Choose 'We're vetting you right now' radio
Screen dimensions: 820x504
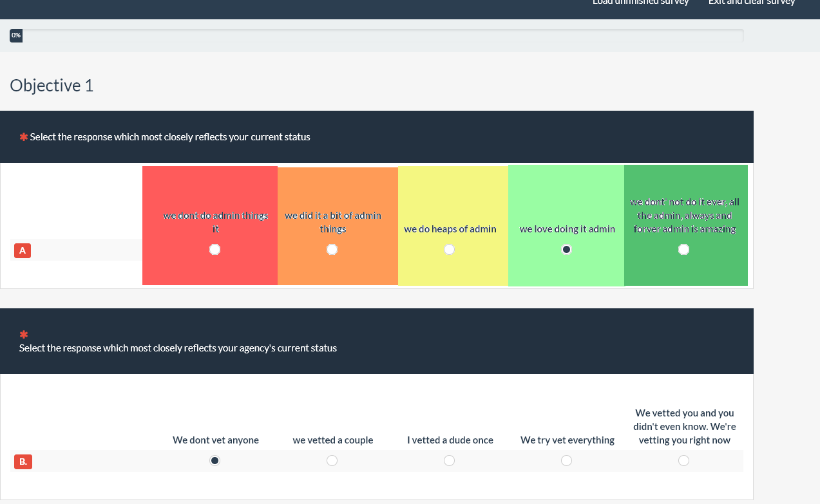pyautogui.click(x=683, y=460)
